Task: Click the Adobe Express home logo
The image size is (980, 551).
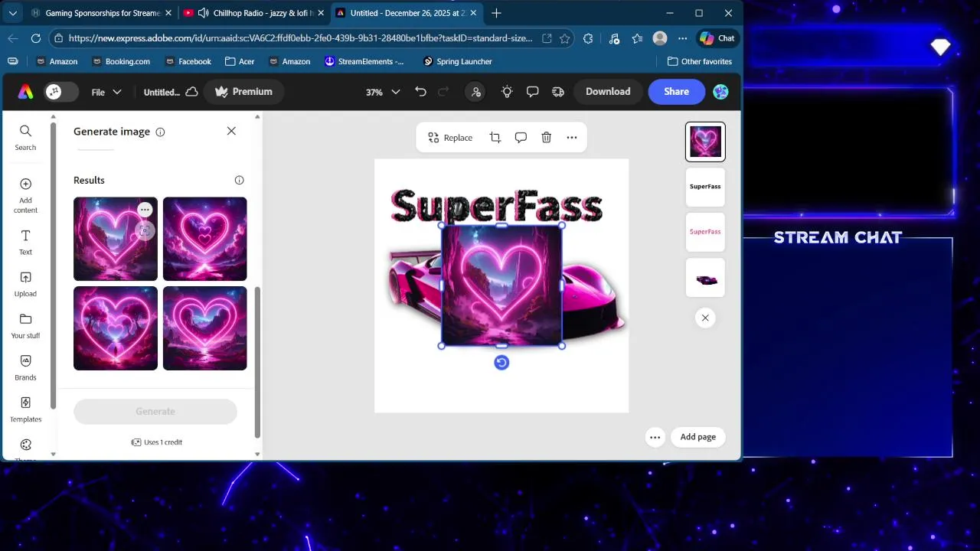Action: coord(25,92)
